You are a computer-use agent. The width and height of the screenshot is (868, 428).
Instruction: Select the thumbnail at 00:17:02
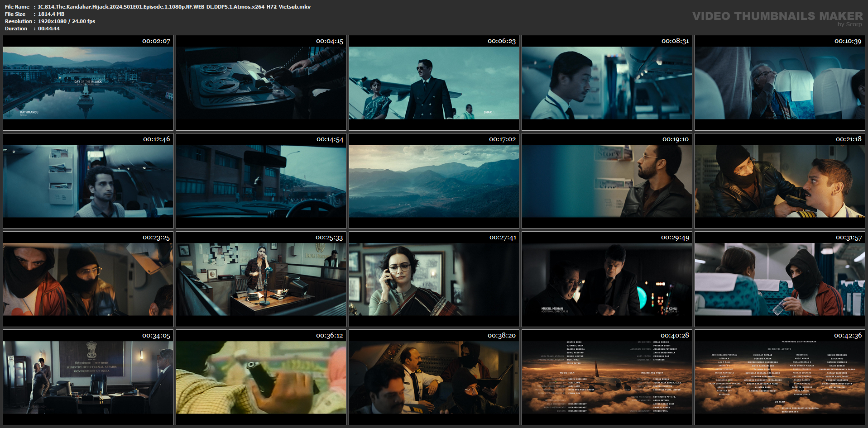(x=434, y=181)
